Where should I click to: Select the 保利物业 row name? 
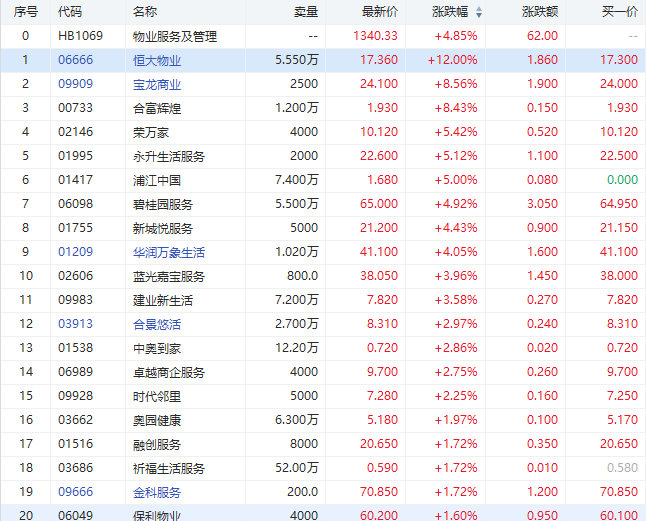click(157, 516)
